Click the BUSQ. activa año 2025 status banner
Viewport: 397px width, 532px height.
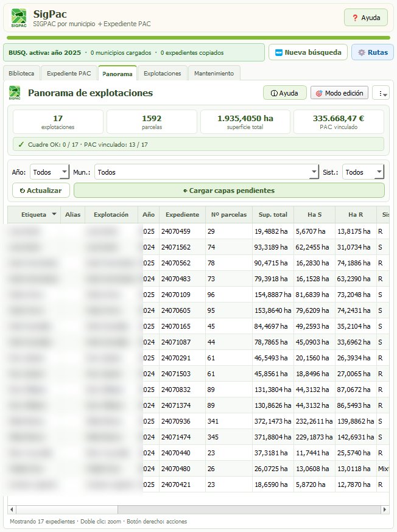point(134,52)
